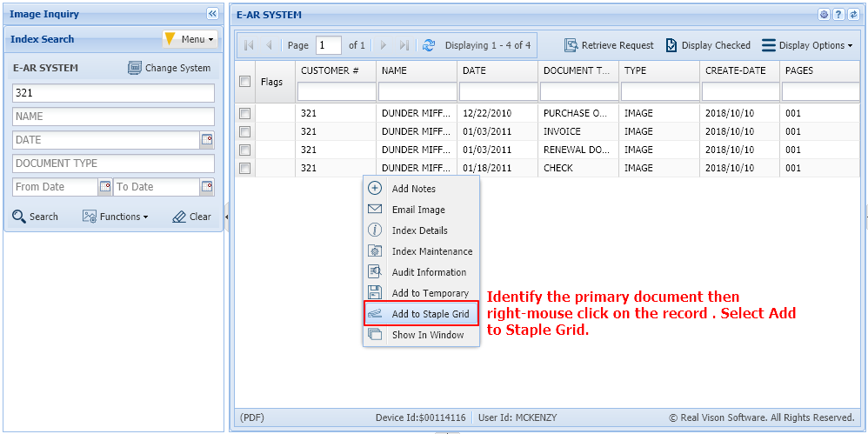The image size is (868, 434).
Task: Check the CHECK document row checkbox
Action: pyautogui.click(x=245, y=168)
